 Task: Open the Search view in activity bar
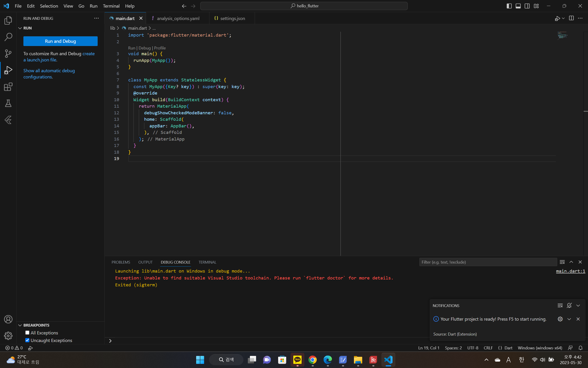pos(8,37)
